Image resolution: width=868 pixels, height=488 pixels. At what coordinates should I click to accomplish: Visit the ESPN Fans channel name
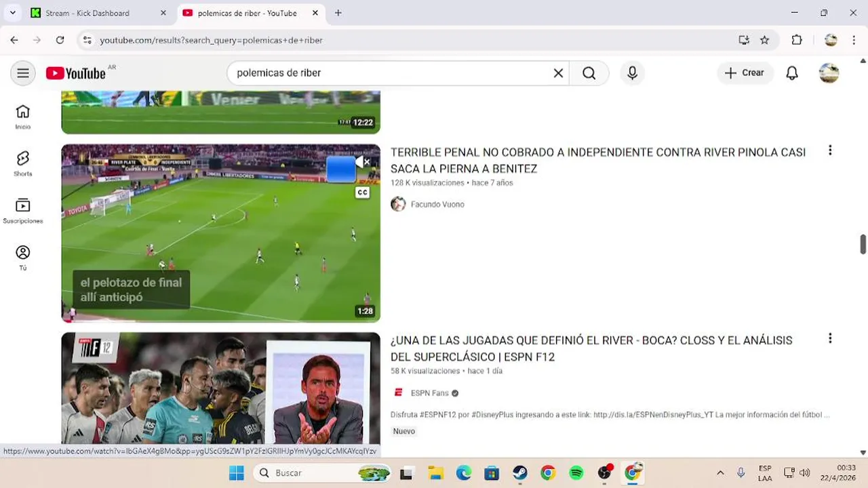430,393
